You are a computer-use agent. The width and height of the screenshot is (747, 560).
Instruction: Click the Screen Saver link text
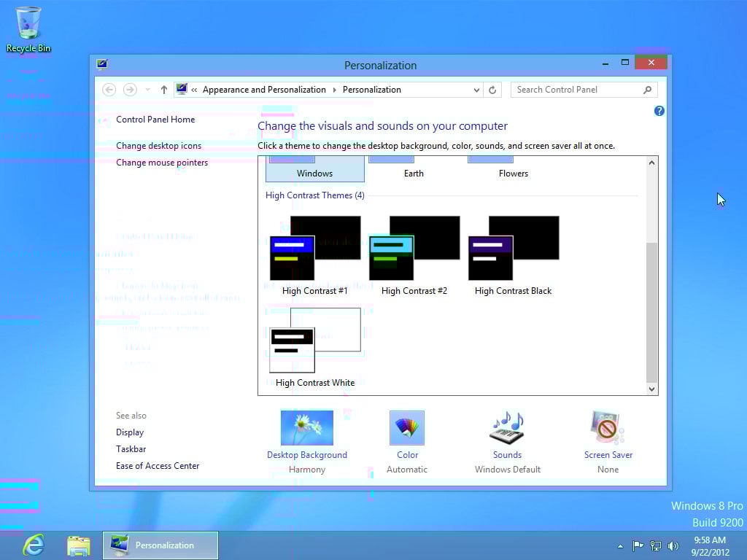click(608, 455)
